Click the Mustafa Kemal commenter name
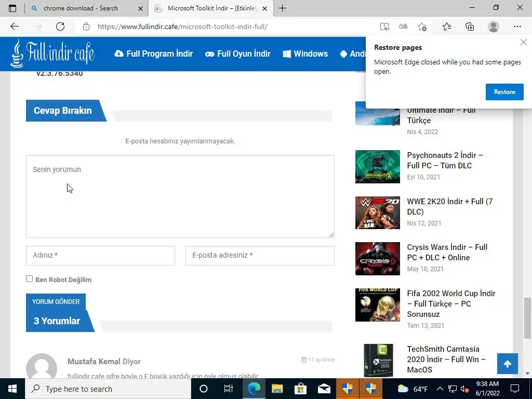This screenshot has height=399, width=532. 94,362
